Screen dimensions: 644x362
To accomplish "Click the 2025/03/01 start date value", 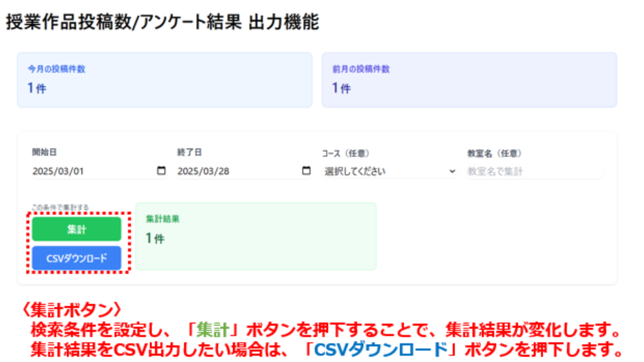I will (x=58, y=171).
